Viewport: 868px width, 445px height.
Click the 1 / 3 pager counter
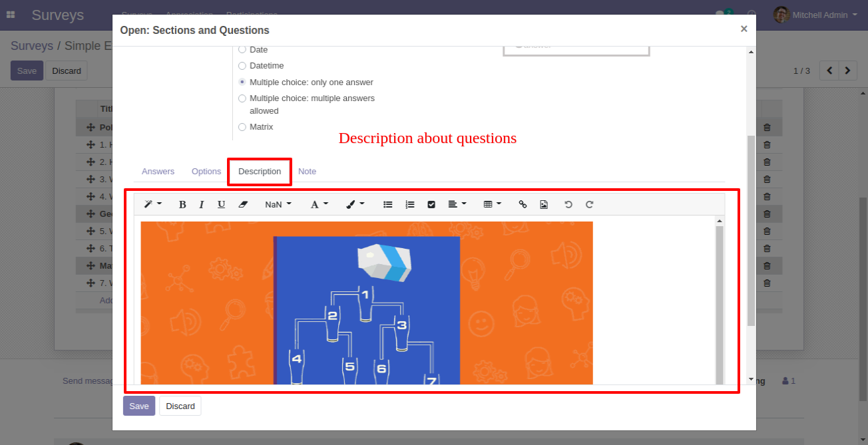click(801, 71)
